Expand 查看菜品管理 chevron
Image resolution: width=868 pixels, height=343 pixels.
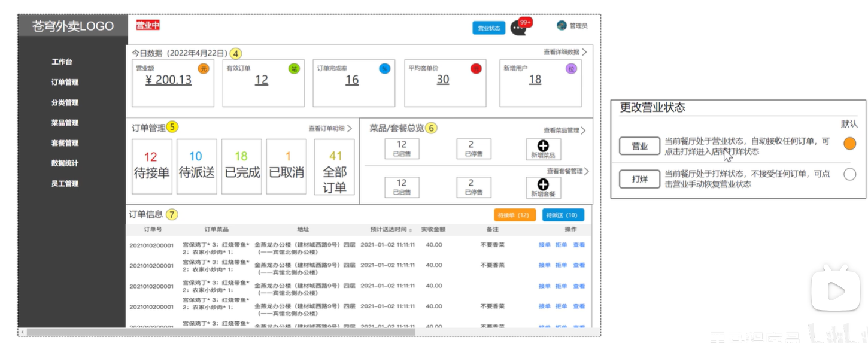[x=583, y=130]
